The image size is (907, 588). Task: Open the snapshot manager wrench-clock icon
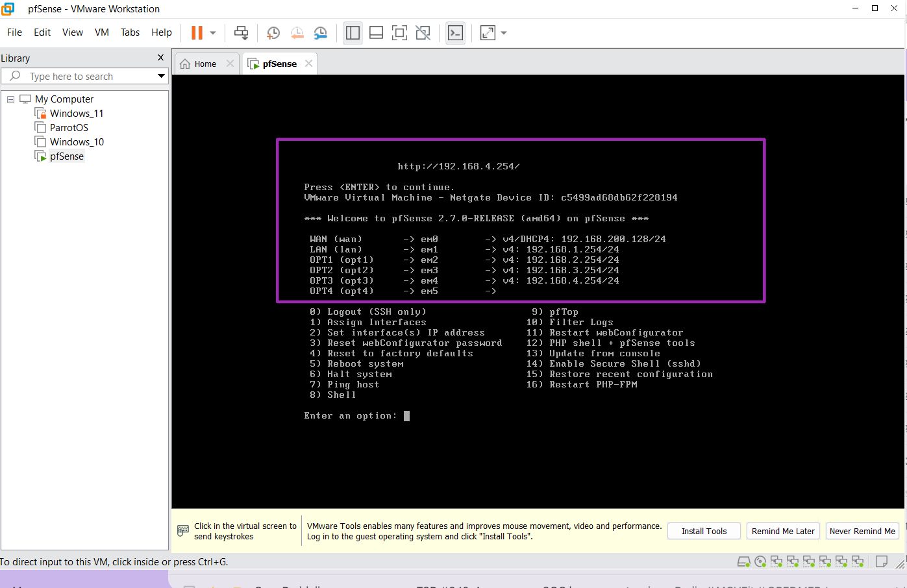(x=321, y=32)
